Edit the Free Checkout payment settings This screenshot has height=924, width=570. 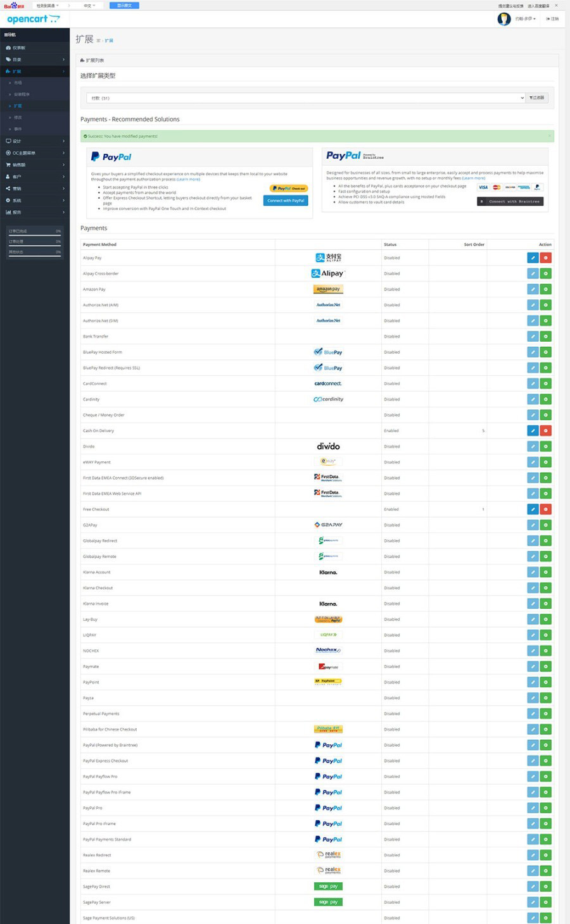[x=533, y=509]
